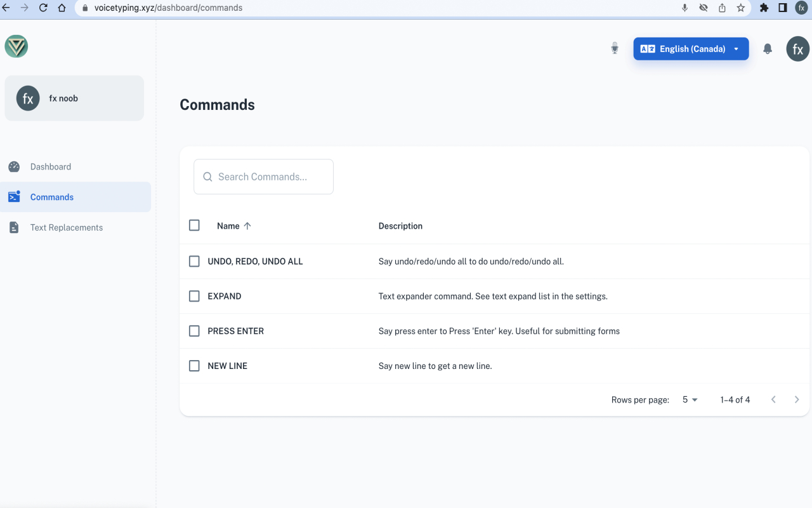The height and width of the screenshot is (508, 812).
Task: Click the fx noob account card
Action: point(74,98)
